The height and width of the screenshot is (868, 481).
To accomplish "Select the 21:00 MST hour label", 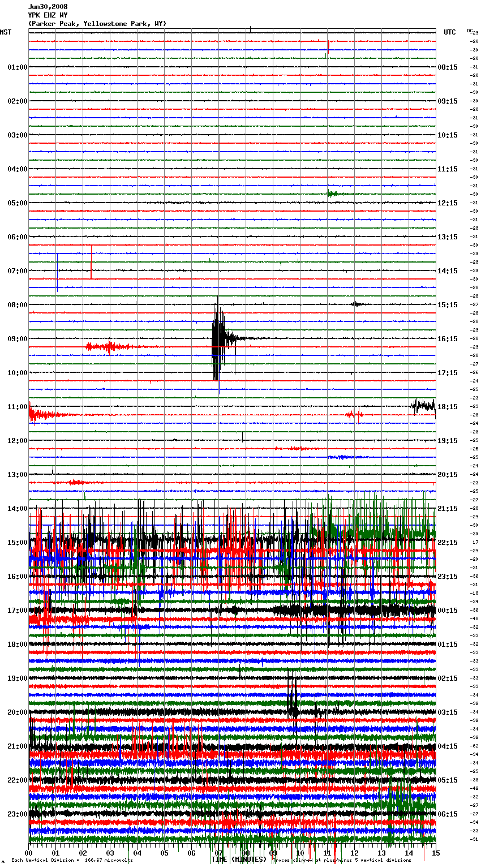I will pyautogui.click(x=18, y=746).
